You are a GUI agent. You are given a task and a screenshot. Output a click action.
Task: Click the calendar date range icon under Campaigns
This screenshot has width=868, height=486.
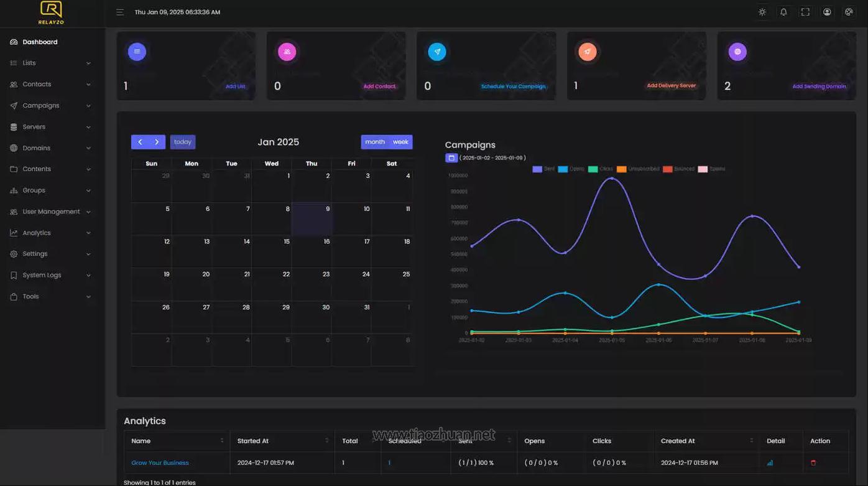point(451,158)
